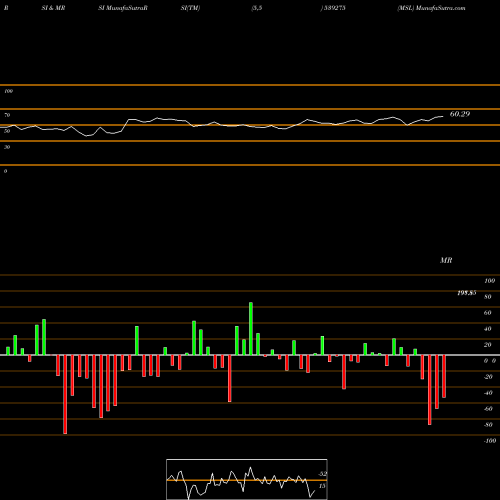Click the 52 value in mini chart

322,474
